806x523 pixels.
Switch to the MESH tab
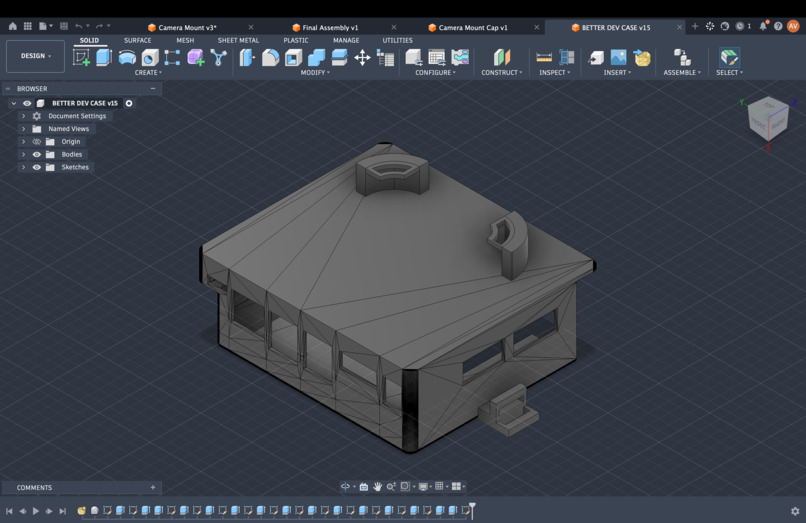click(185, 40)
